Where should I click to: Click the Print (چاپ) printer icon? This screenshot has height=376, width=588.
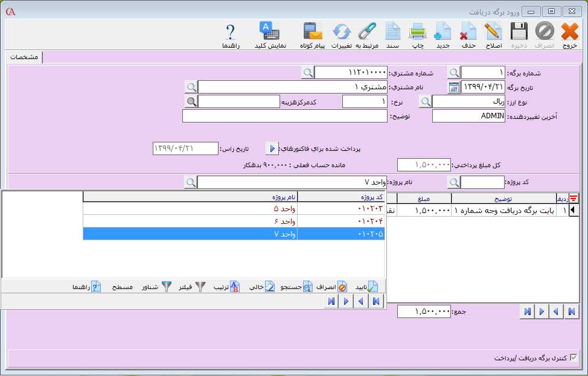click(418, 34)
